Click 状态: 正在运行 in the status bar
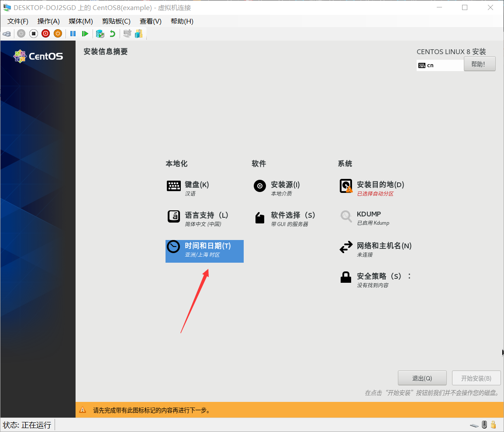Viewport: 504px width, 432px height. point(27,425)
